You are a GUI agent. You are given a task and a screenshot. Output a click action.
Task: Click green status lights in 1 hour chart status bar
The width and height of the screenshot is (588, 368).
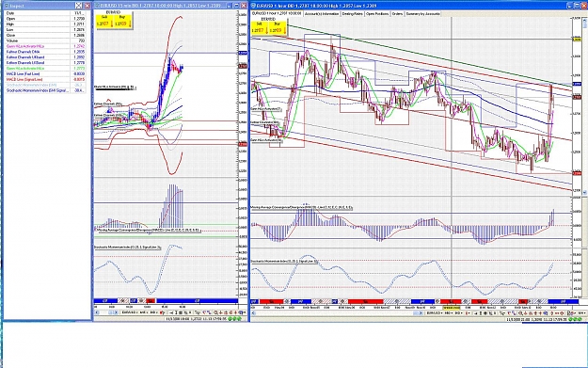click(x=575, y=319)
